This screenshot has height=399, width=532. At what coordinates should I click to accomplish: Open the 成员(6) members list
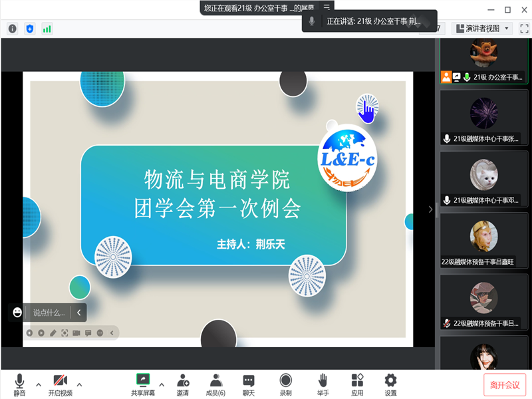coord(215,384)
